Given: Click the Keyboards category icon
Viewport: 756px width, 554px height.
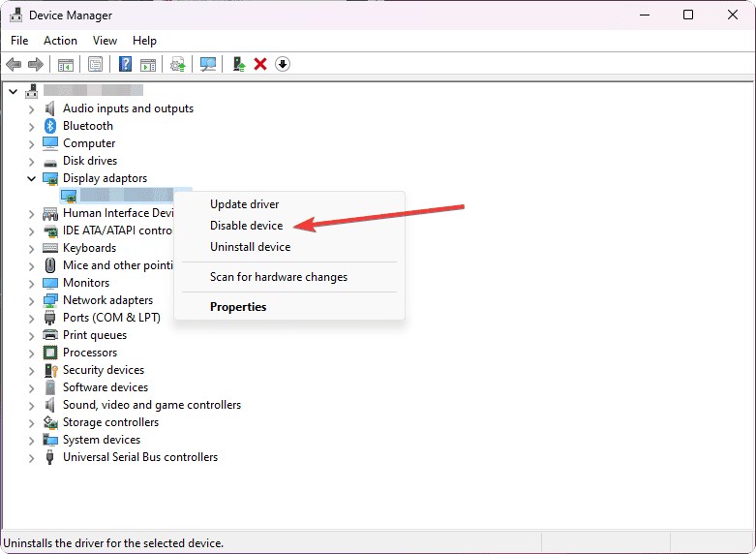Looking at the screenshot, I should click(x=50, y=248).
